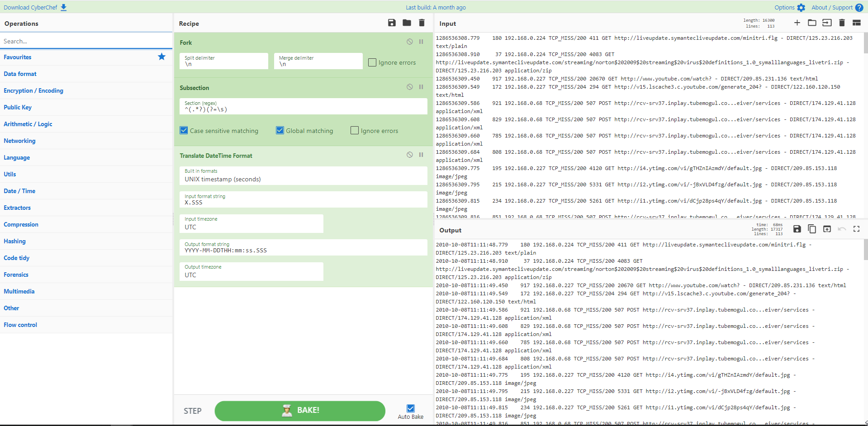Open Built in formats dropdown

point(303,175)
